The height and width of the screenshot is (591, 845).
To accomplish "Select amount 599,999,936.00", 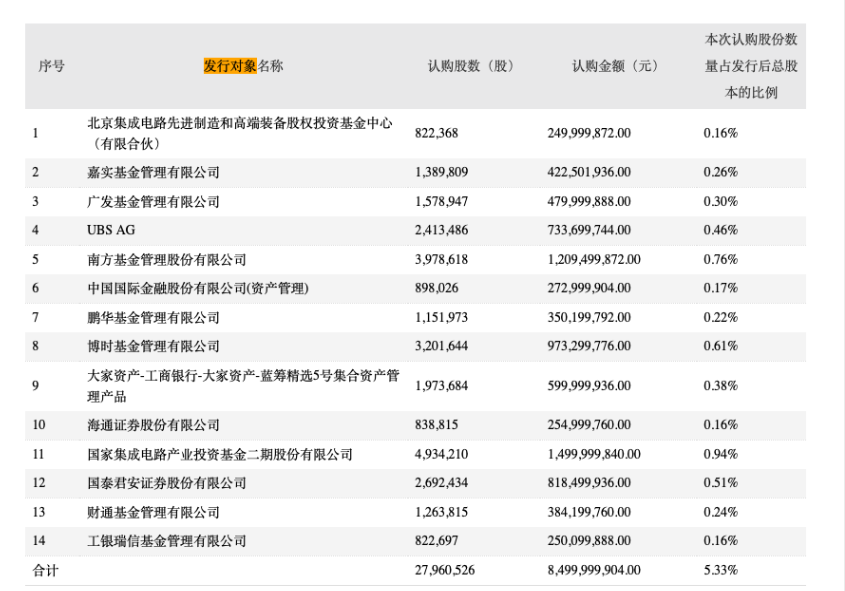I will point(589,386).
